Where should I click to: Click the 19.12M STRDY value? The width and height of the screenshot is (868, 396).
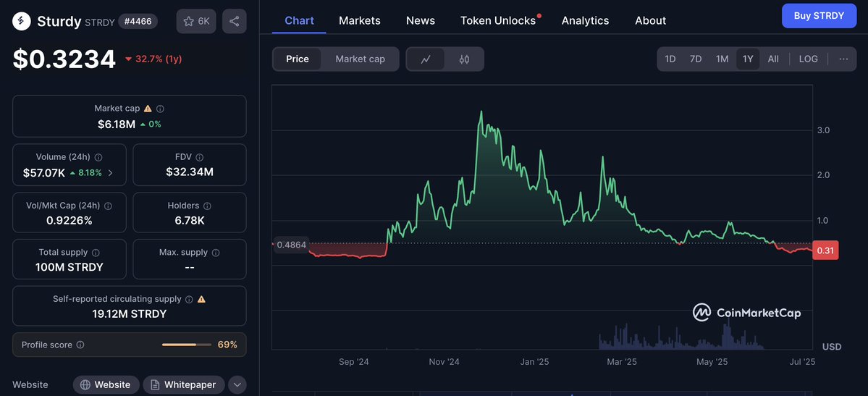click(129, 314)
